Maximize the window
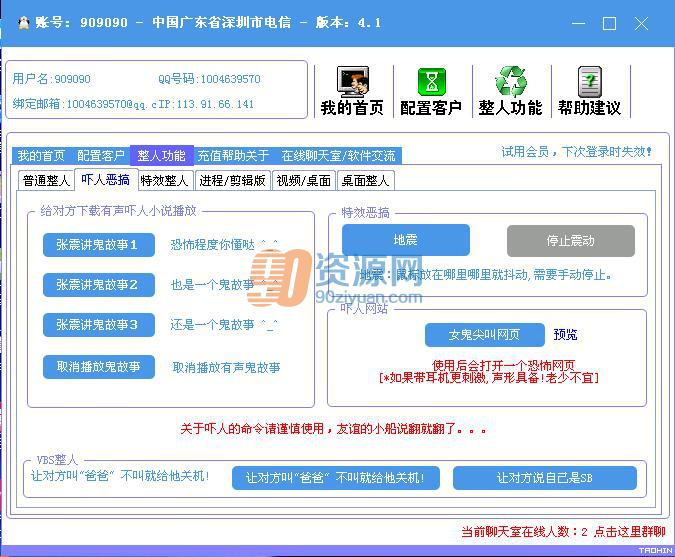Image resolution: width=675 pixels, height=557 pixels. click(609, 23)
